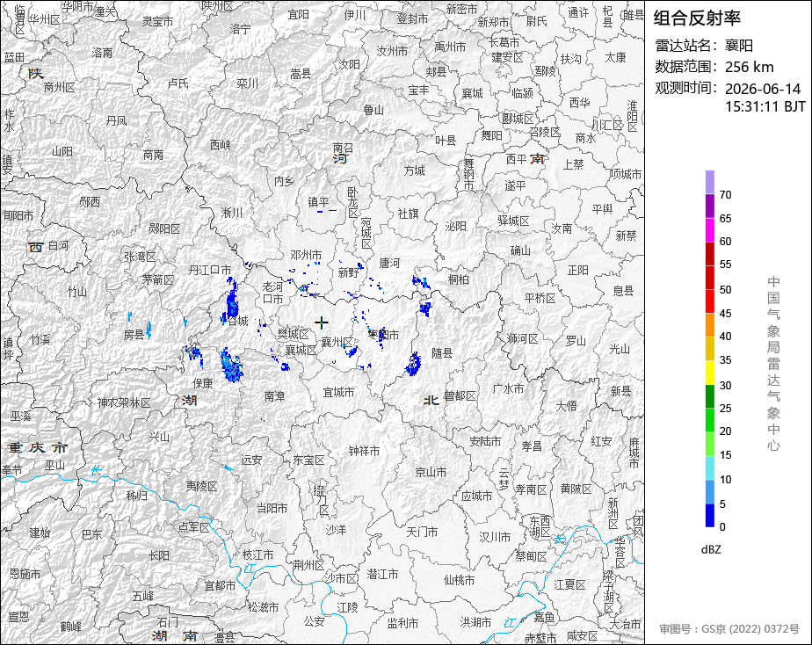812x645 pixels.
Task: Click the 安陆市 map label
Action: (x=485, y=441)
